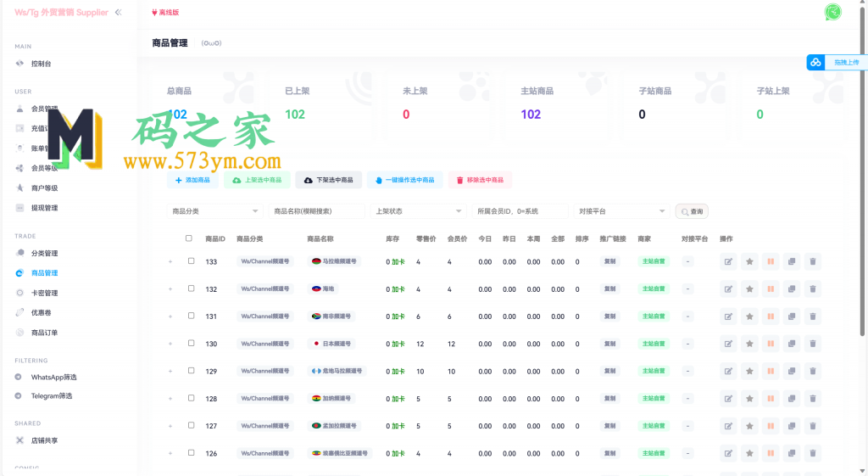Click the edit icon for product 133
868x476 pixels.
click(728, 261)
